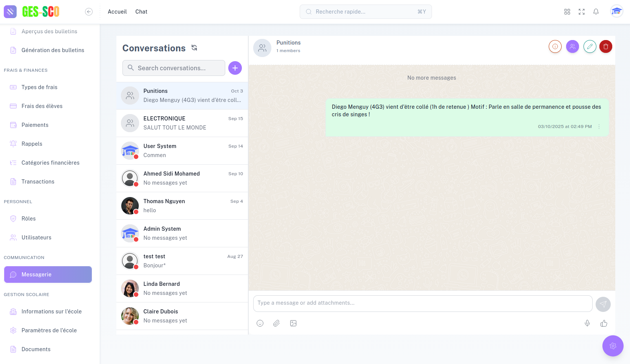Go to Accueil
The image size is (630, 364).
point(117,11)
